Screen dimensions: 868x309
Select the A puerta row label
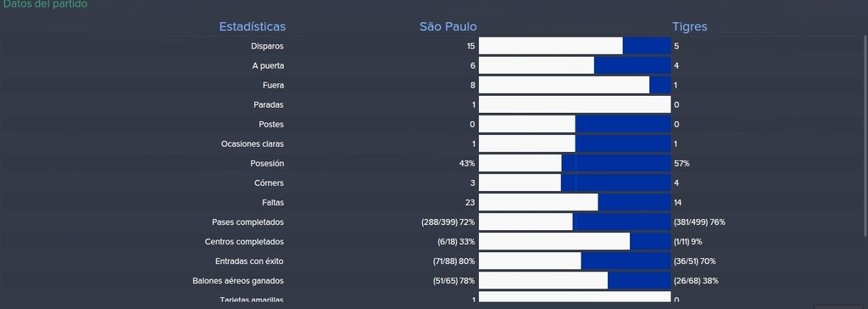268,66
